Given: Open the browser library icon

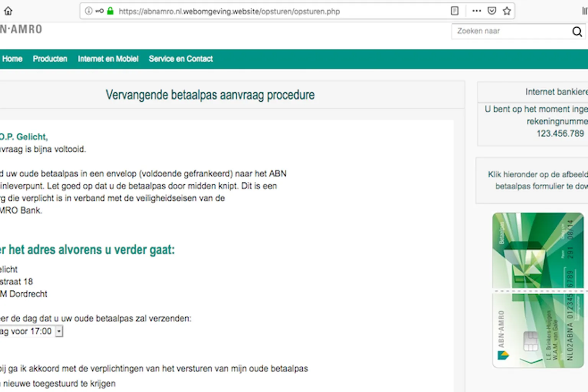Looking at the screenshot, I should coord(585,11).
